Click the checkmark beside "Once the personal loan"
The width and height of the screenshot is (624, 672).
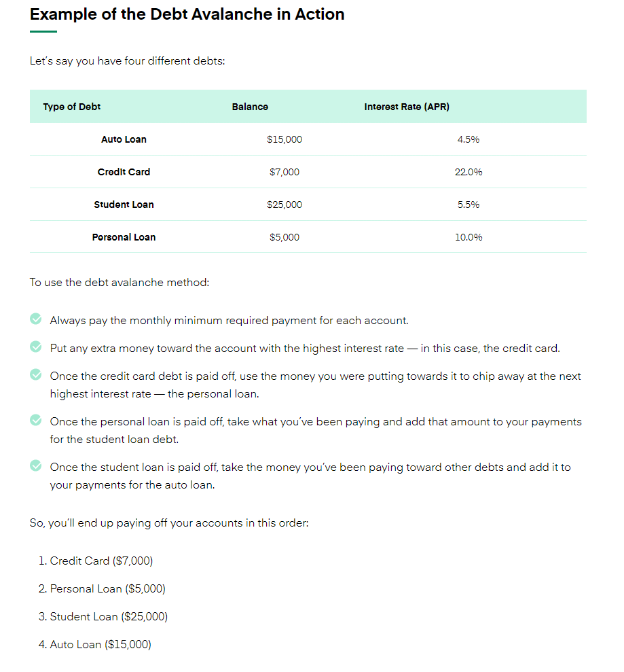click(x=36, y=421)
